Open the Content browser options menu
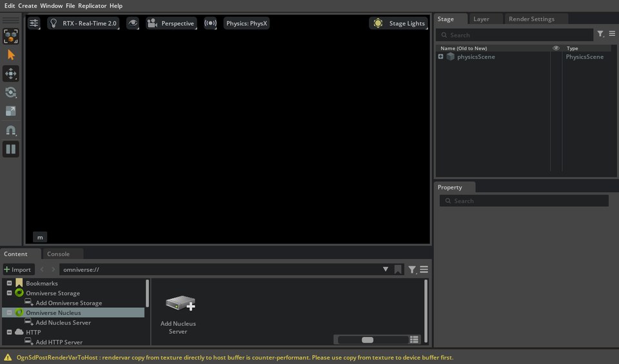Image resolution: width=619 pixels, height=364 pixels. (424, 269)
